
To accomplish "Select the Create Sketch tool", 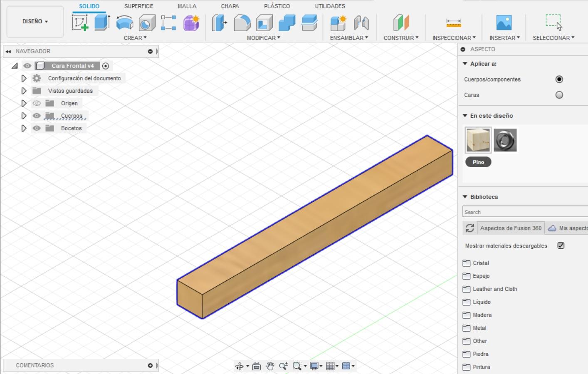I will pyautogui.click(x=80, y=22).
